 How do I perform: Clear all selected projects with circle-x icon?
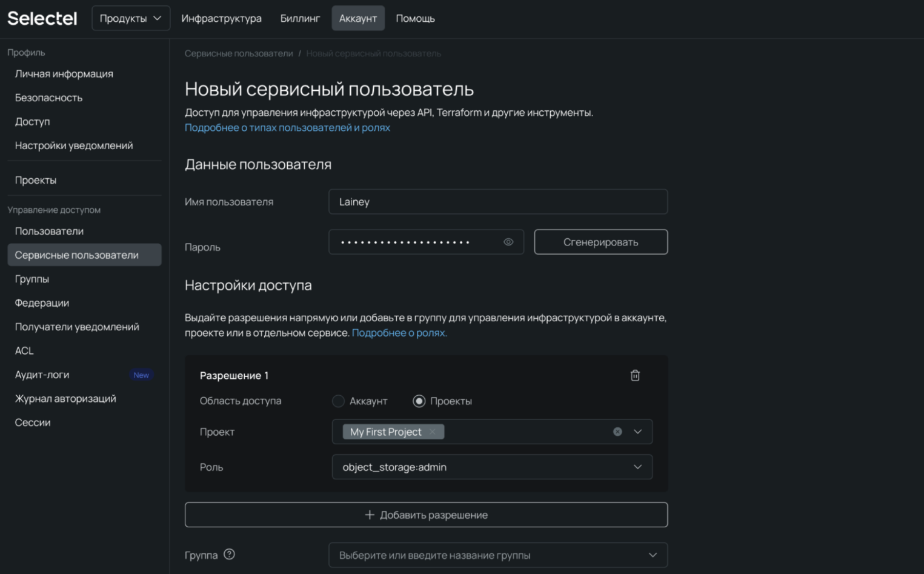point(617,432)
